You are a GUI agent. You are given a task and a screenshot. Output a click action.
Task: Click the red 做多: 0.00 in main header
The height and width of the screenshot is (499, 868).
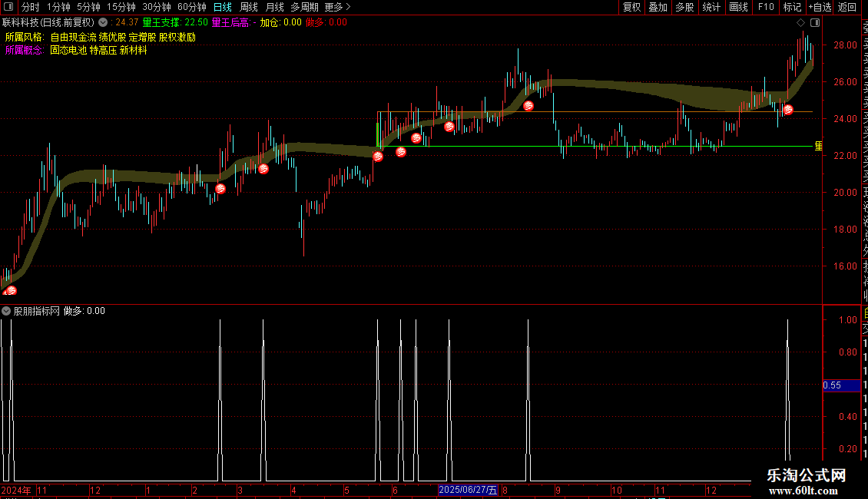click(326, 23)
